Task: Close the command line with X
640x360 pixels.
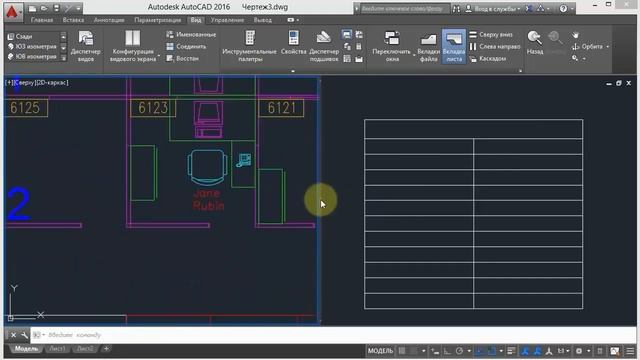Action: (13, 335)
